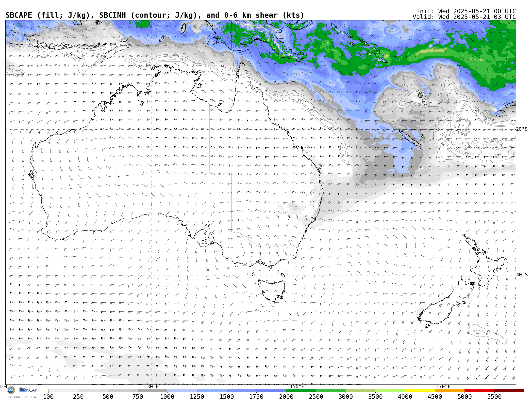Image resolution: width=532 pixels, height=400 pixels.
Task: Click the orange 4500–5000 colorbar segment
Action: (x=450, y=391)
